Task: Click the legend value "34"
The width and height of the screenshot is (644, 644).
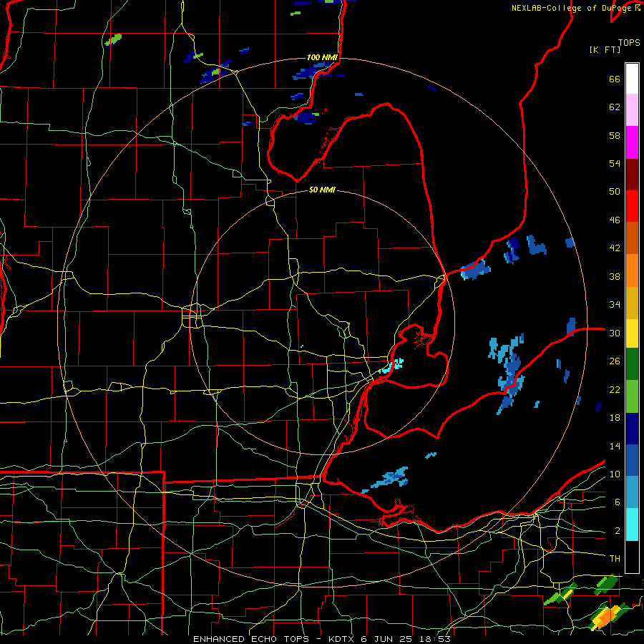Action: point(615,305)
